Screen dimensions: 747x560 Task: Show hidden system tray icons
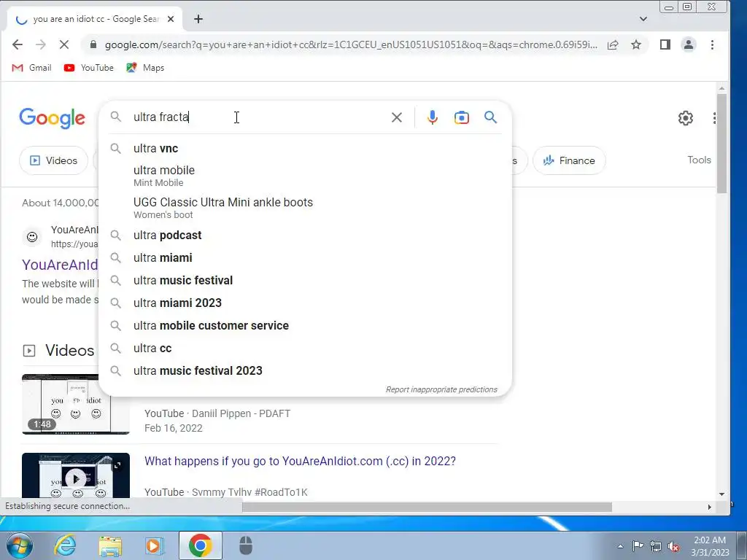[x=620, y=546]
